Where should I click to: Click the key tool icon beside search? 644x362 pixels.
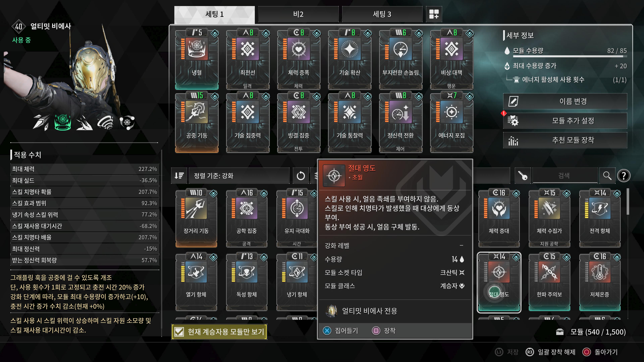(x=523, y=176)
